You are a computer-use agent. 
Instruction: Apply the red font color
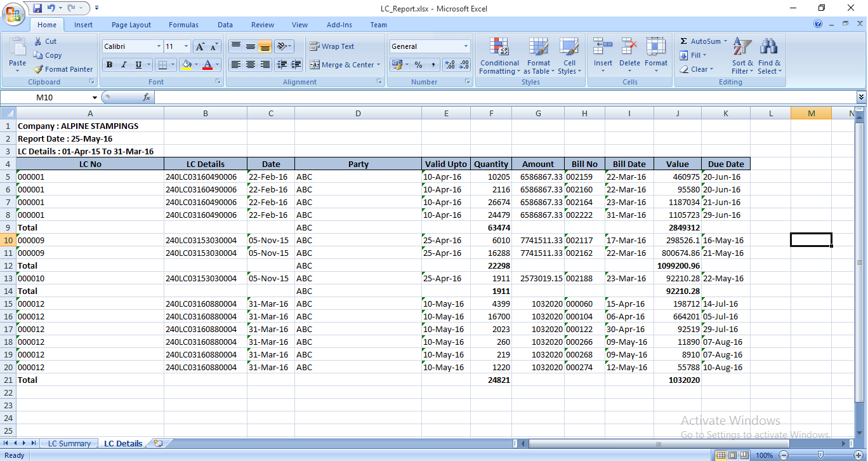(x=207, y=65)
